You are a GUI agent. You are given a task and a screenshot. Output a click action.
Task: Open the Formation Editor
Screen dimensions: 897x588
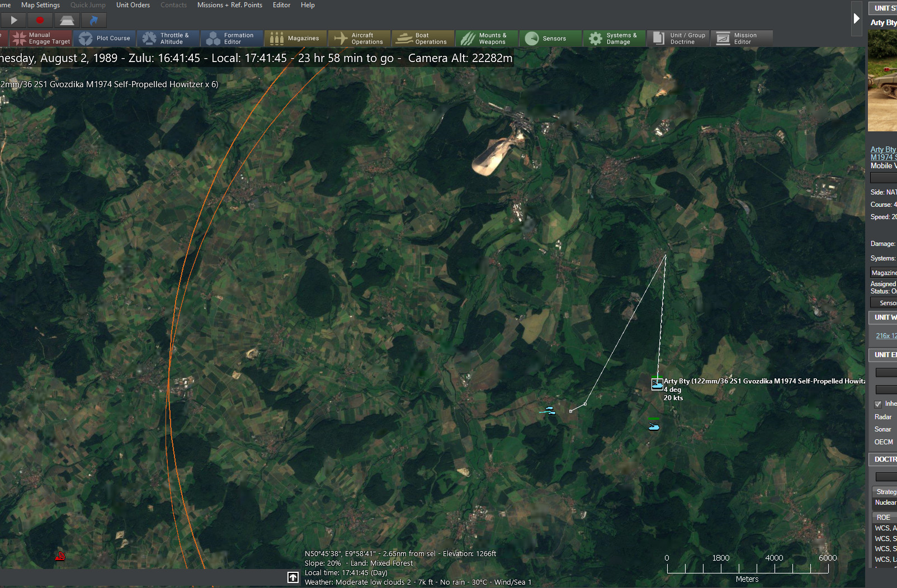click(232, 38)
